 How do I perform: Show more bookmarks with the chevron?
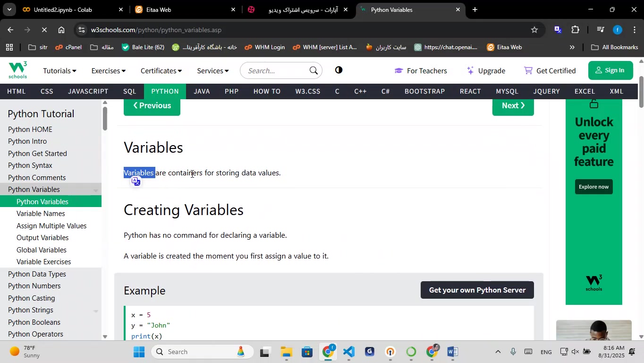572,47
